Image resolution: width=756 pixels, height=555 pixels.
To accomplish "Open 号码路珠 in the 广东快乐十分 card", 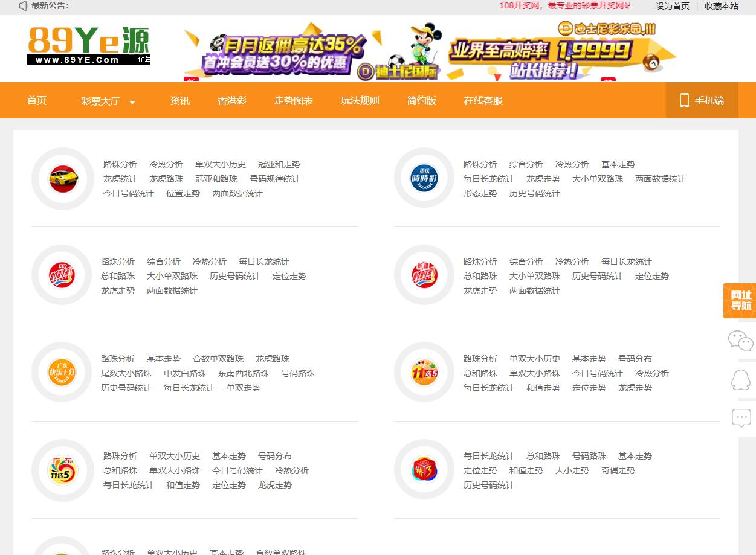I will pyautogui.click(x=298, y=373).
